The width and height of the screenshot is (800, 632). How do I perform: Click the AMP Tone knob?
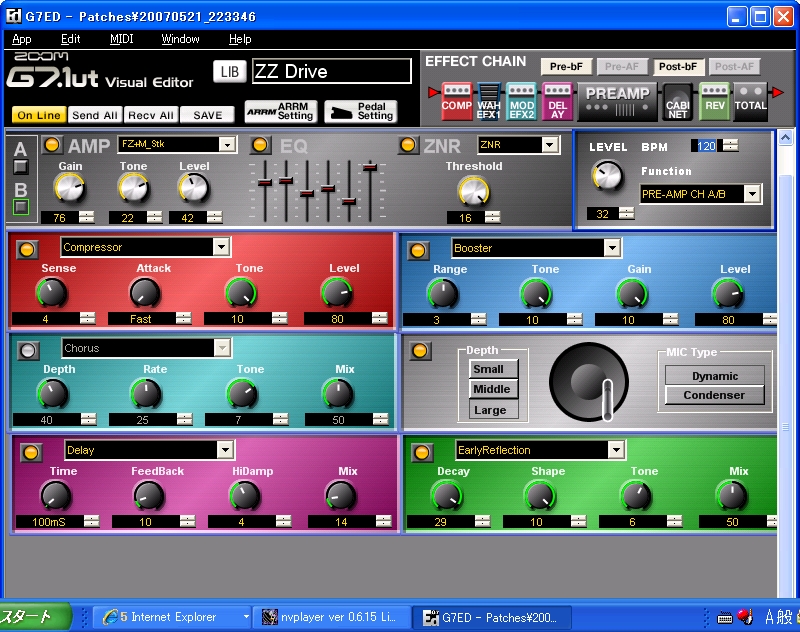[x=133, y=188]
